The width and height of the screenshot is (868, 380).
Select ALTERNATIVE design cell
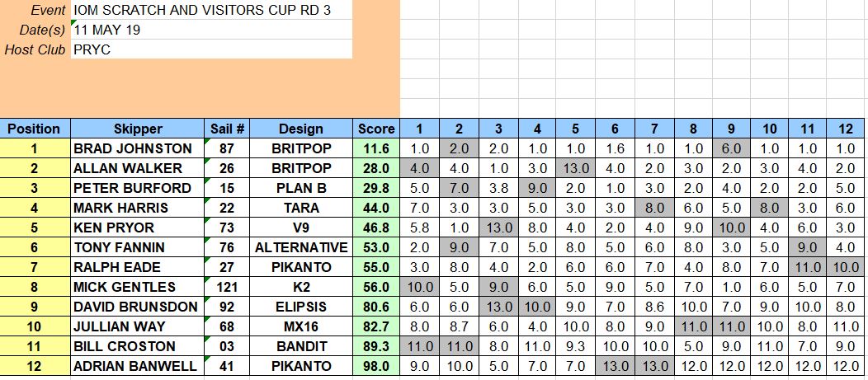click(301, 247)
